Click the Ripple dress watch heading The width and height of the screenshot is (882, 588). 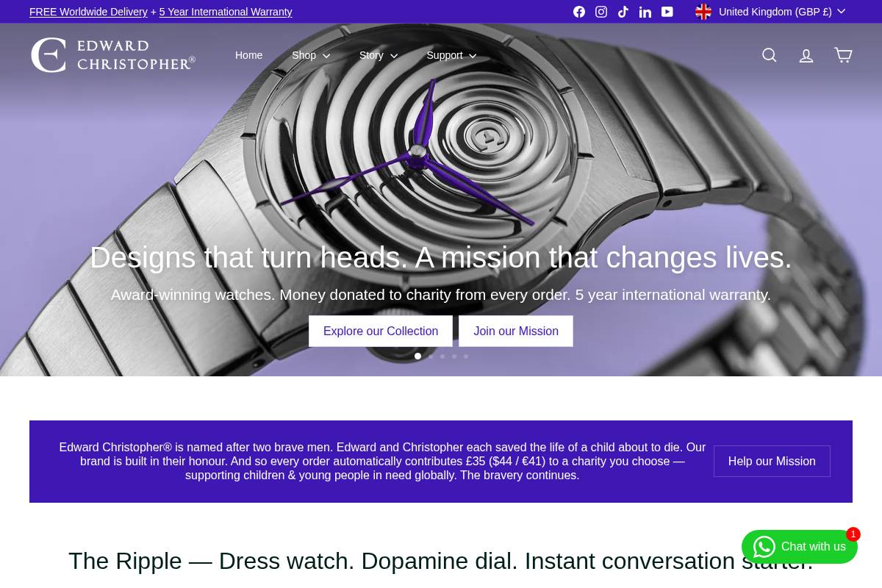[x=441, y=561]
